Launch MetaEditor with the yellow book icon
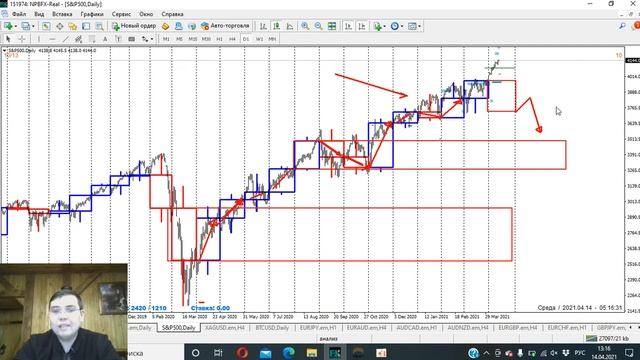 point(165,26)
